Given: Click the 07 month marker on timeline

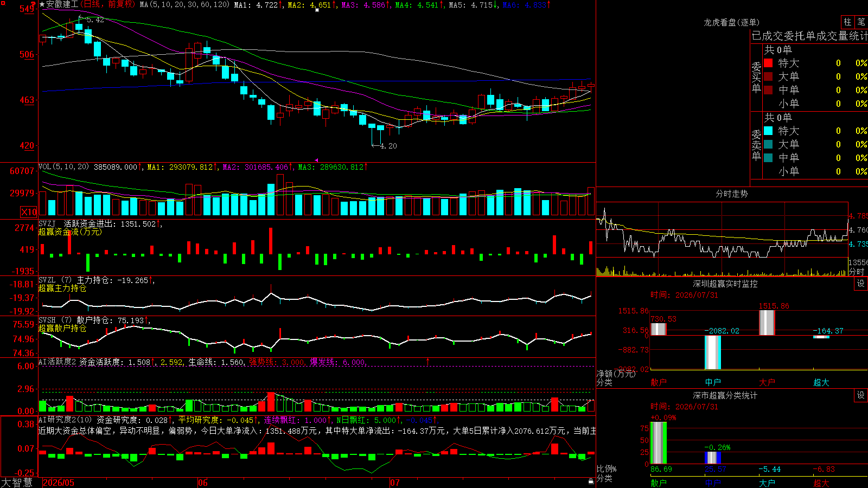Looking at the screenshot, I should pos(395,483).
